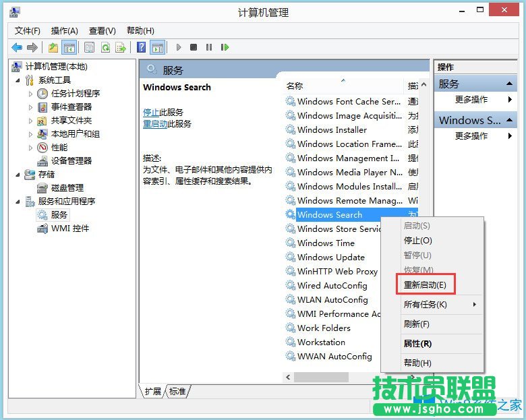Click the vertical scroll up arrow
The height and width of the screenshot is (420, 526).
pyautogui.click(x=423, y=85)
